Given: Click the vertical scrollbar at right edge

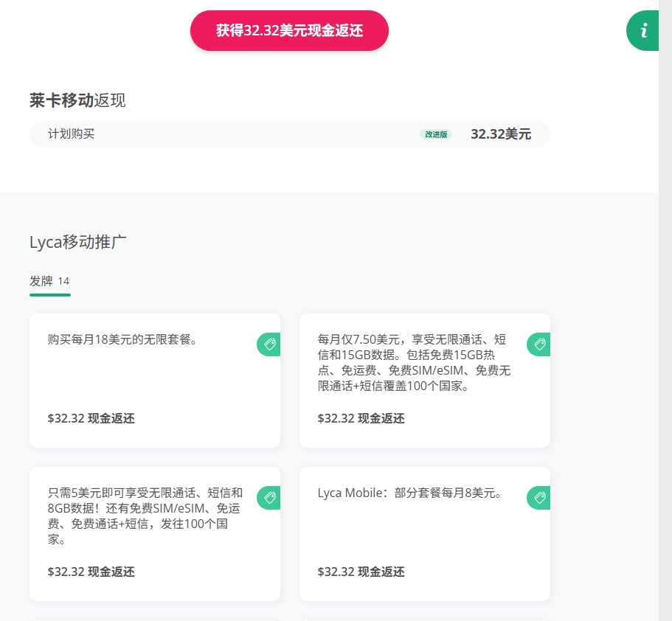Looking at the screenshot, I should (x=665, y=310).
